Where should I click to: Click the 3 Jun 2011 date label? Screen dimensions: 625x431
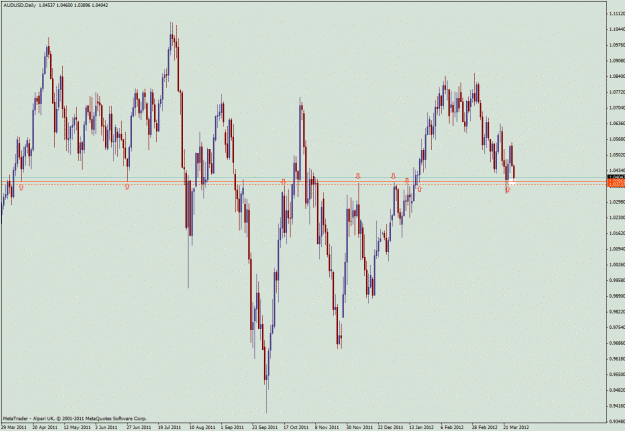[106, 427]
